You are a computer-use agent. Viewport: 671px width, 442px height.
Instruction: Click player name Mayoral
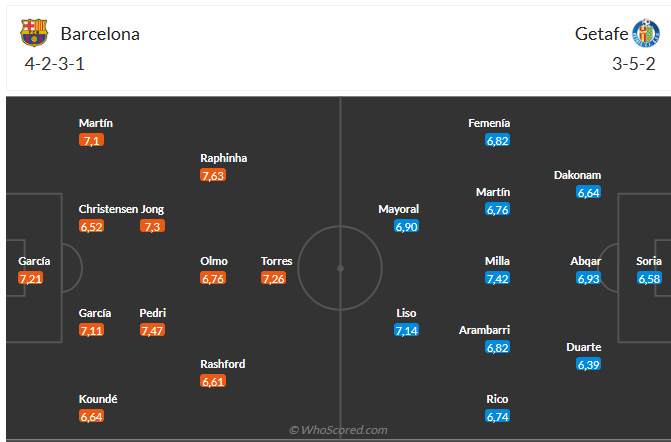(x=398, y=209)
